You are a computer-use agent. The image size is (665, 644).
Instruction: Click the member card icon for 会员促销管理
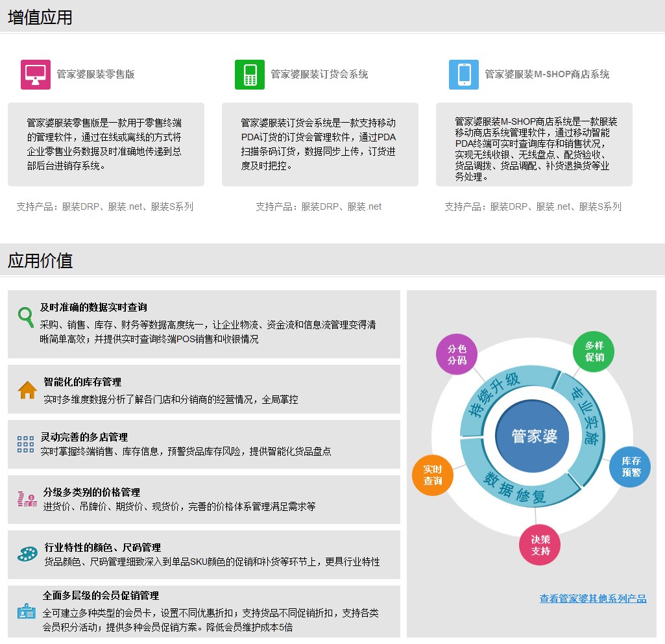click(x=27, y=611)
